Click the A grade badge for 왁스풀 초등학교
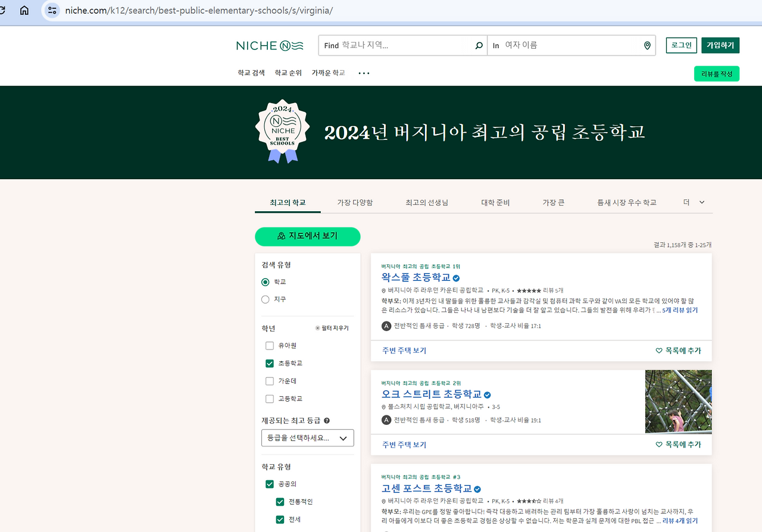This screenshot has width=762, height=532. pos(386,326)
